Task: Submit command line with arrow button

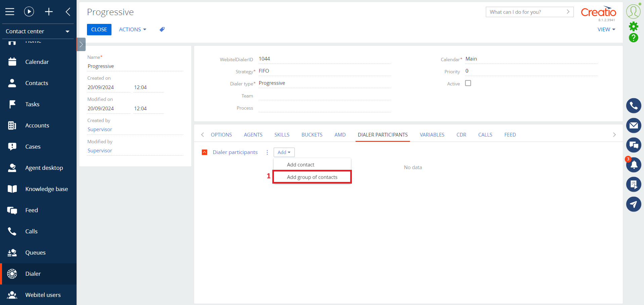Action: click(x=568, y=12)
